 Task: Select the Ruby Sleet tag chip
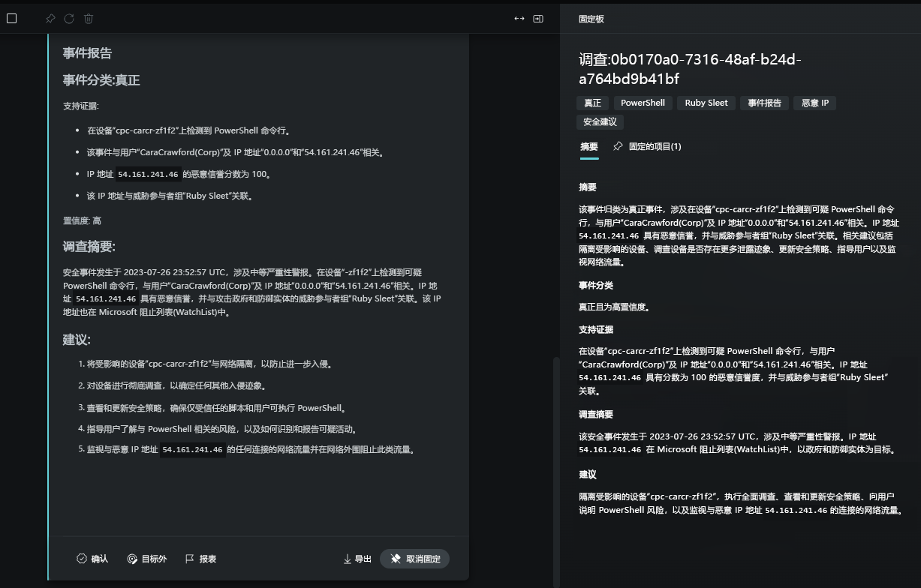coord(706,103)
